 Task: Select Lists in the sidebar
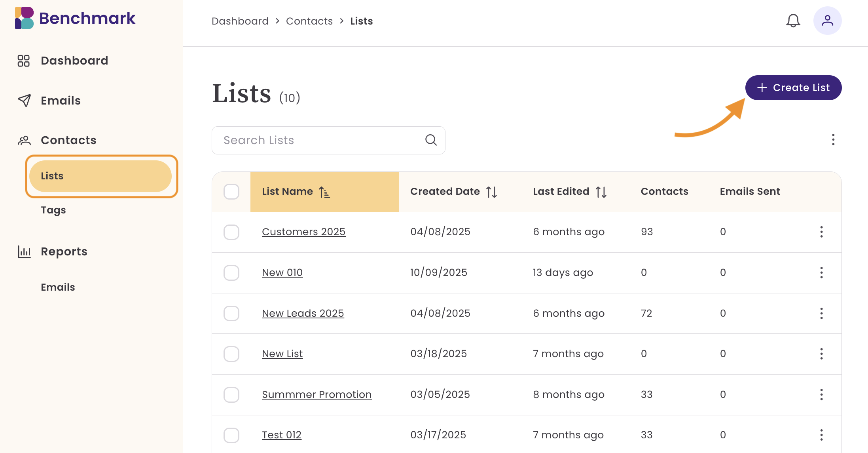pos(100,176)
